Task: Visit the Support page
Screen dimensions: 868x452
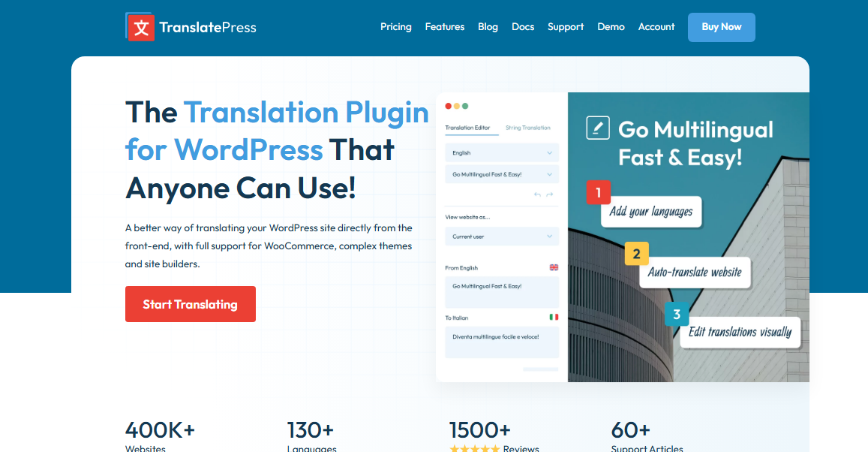Action: click(x=565, y=26)
